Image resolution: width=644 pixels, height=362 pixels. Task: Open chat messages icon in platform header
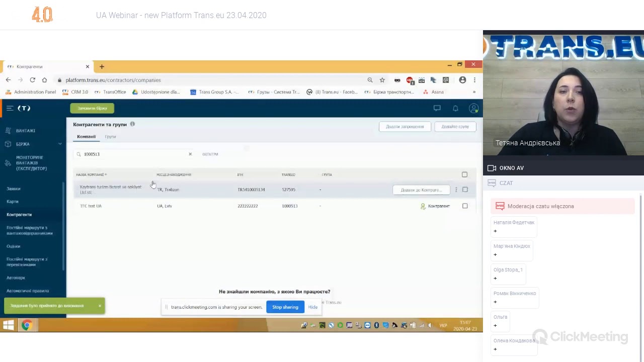point(437,108)
